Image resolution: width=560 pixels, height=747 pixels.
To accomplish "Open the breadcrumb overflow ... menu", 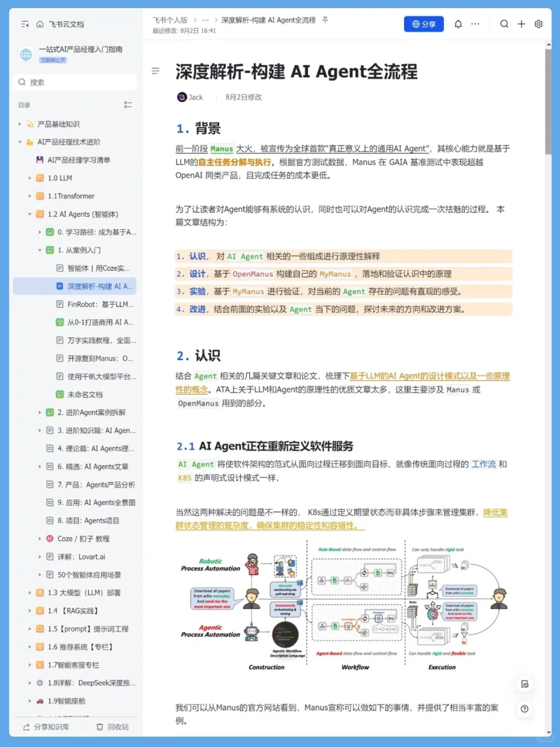I will [205, 20].
